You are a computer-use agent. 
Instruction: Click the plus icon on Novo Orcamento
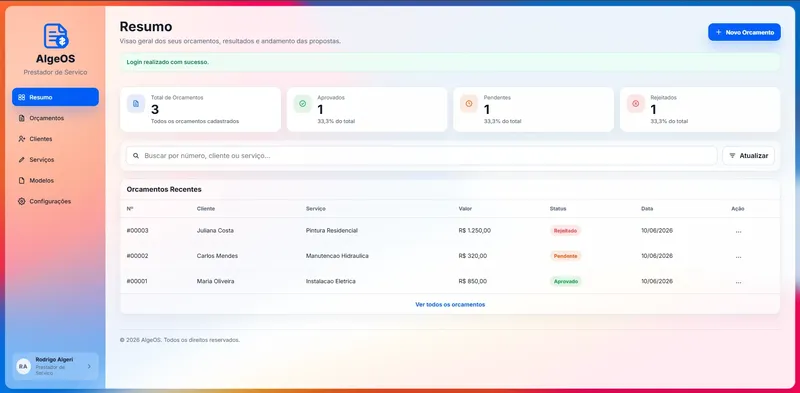point(718,32)
